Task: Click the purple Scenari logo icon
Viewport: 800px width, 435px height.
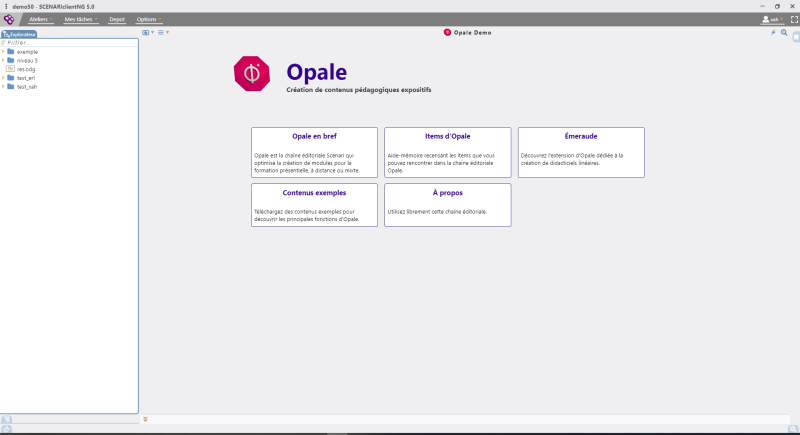Action: click(9, 19)
